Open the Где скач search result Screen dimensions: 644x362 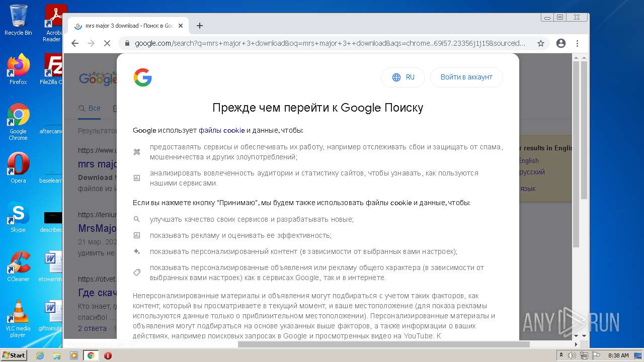[x=98, y=293]
